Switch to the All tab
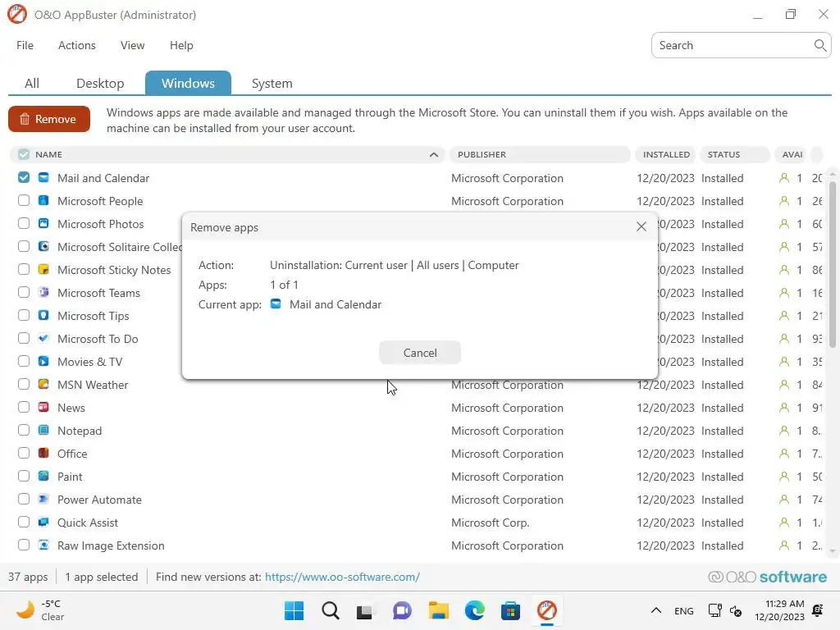The height and width of the screenshot is (630, 840). tap(32, 84)
